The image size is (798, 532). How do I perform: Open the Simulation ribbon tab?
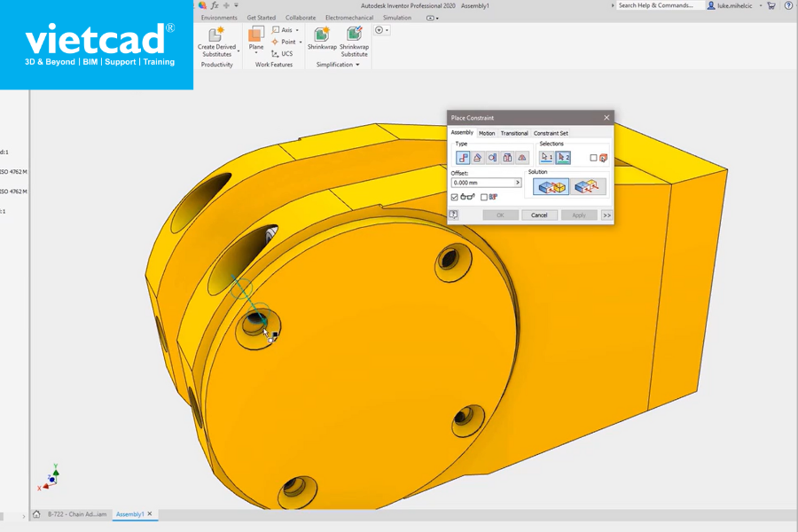coord(397,18)
